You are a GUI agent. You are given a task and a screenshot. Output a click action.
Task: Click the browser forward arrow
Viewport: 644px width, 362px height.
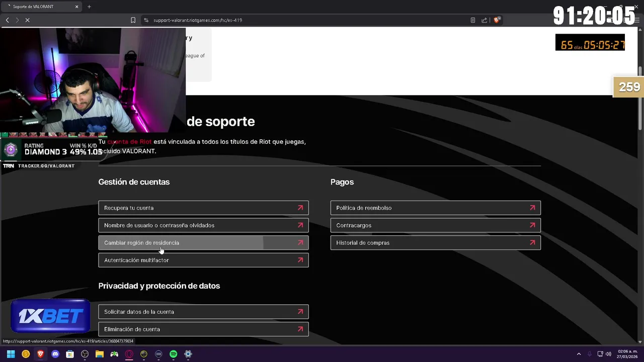(x=17, y=20)
